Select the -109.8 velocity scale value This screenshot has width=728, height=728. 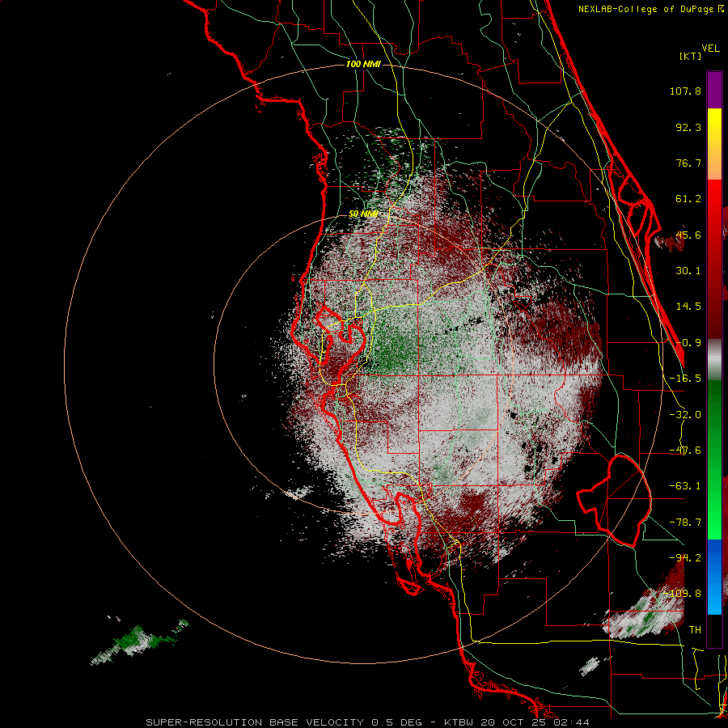coord(683,594)
